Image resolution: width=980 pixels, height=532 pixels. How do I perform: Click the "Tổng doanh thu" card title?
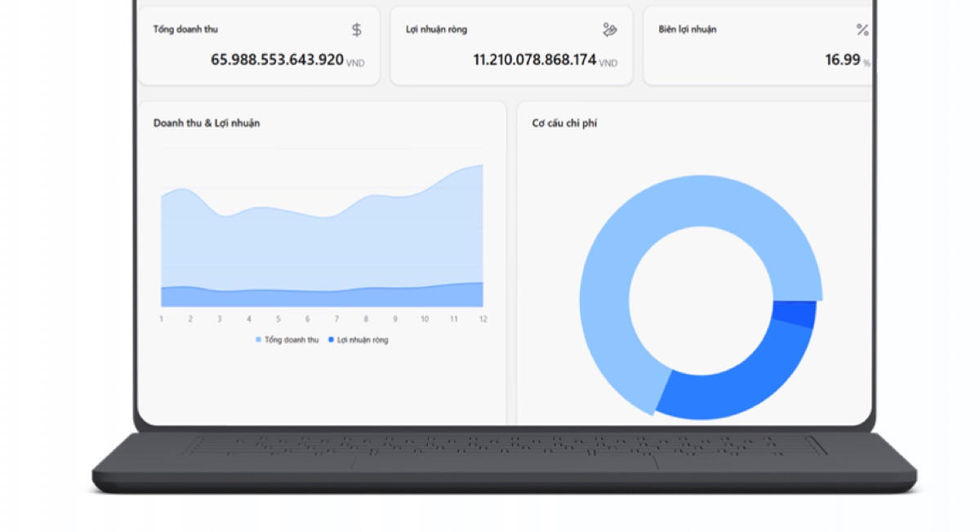pyautogui.click(x=185, y=29)
